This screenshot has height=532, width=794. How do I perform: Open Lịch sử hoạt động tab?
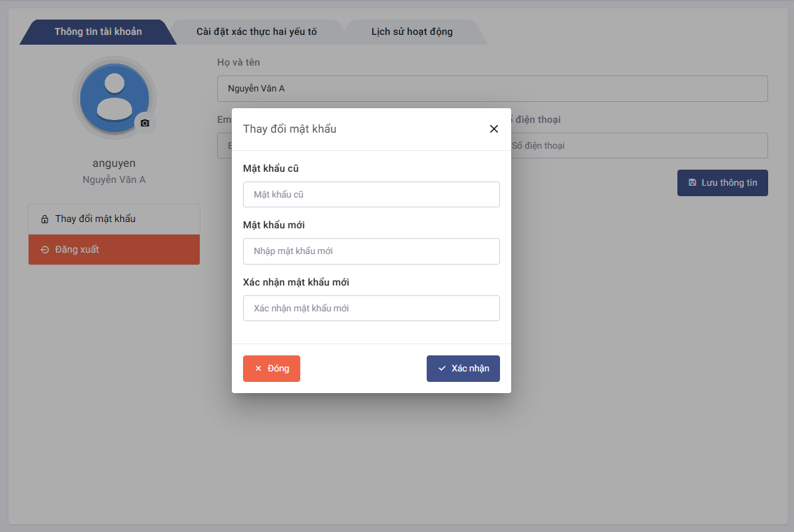[x=411, y=32]
